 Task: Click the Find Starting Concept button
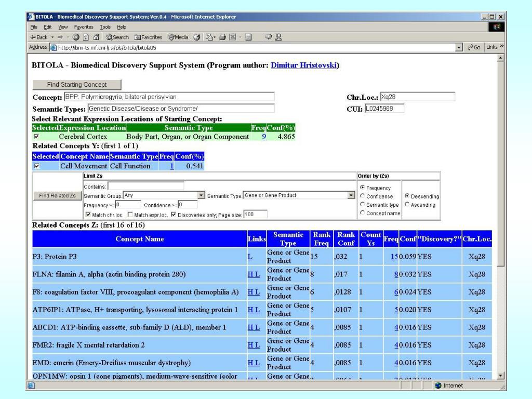click(77, 85)
